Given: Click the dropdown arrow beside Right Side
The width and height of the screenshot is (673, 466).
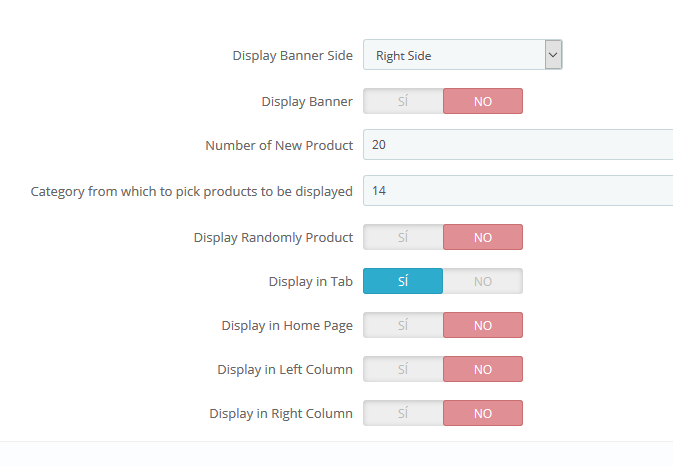Looking at the screenshot, I should (x=553, y=55).
